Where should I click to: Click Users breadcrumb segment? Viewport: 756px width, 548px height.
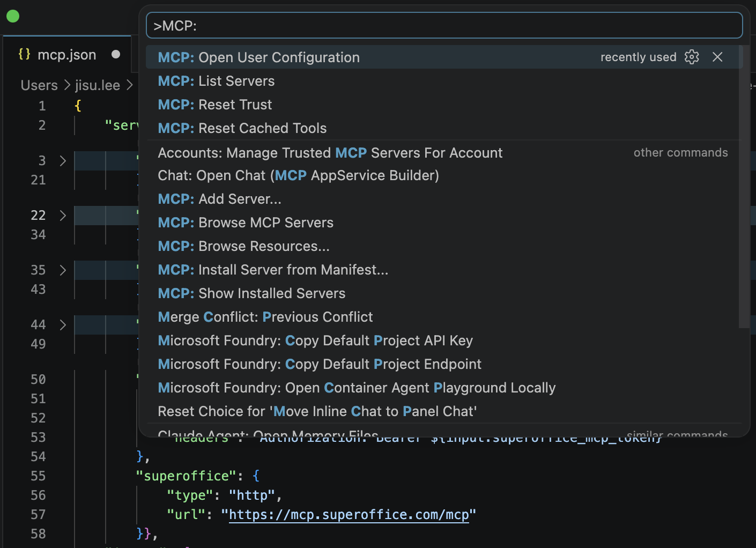coord(39,85)
